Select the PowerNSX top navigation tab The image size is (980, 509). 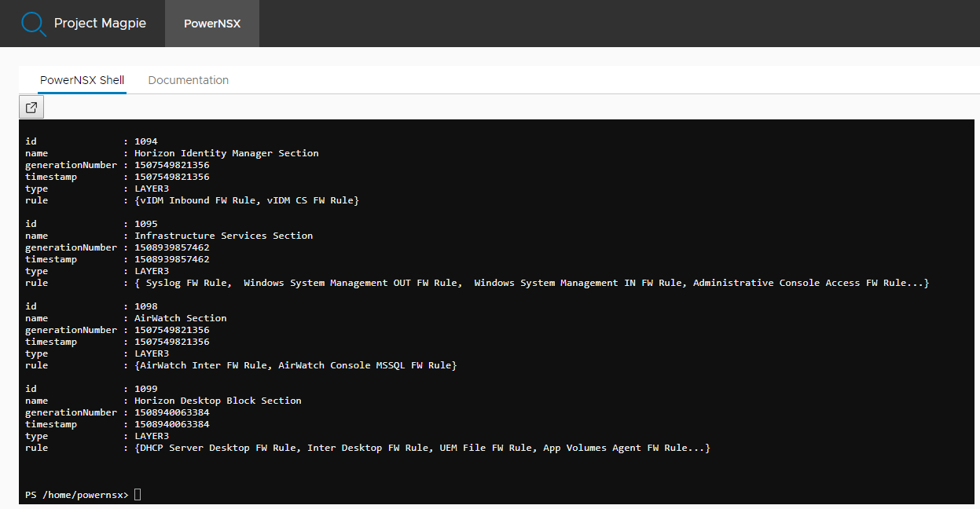(212, 24)
